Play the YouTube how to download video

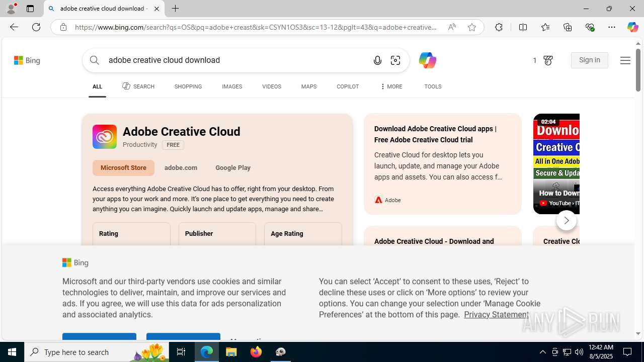click(556, 164)
